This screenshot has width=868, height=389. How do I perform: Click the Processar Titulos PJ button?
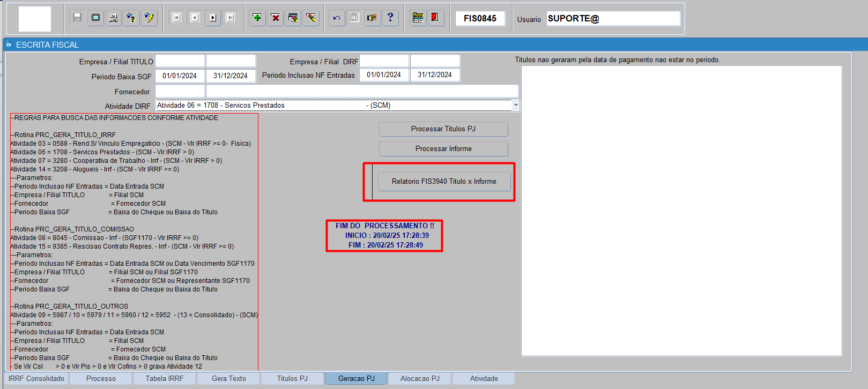(443, 129)
